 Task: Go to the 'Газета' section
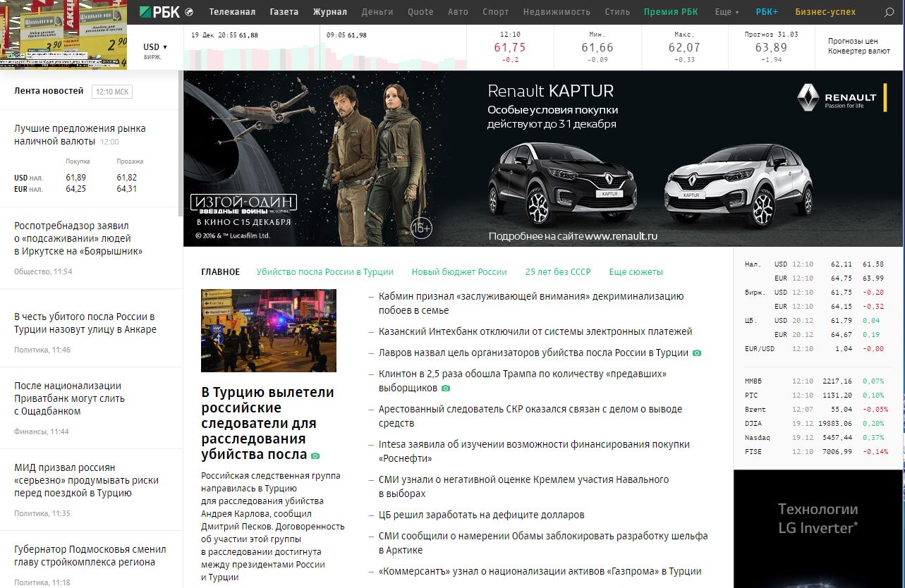coord(284,12)
